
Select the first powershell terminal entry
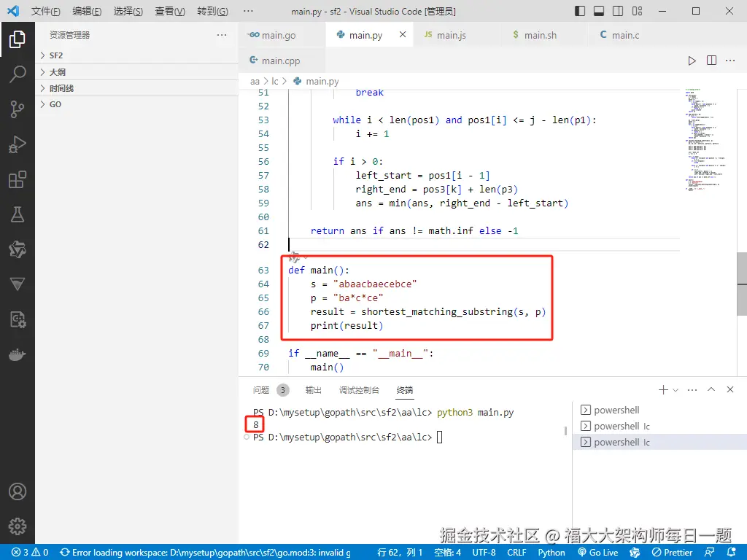pos(659,410)
